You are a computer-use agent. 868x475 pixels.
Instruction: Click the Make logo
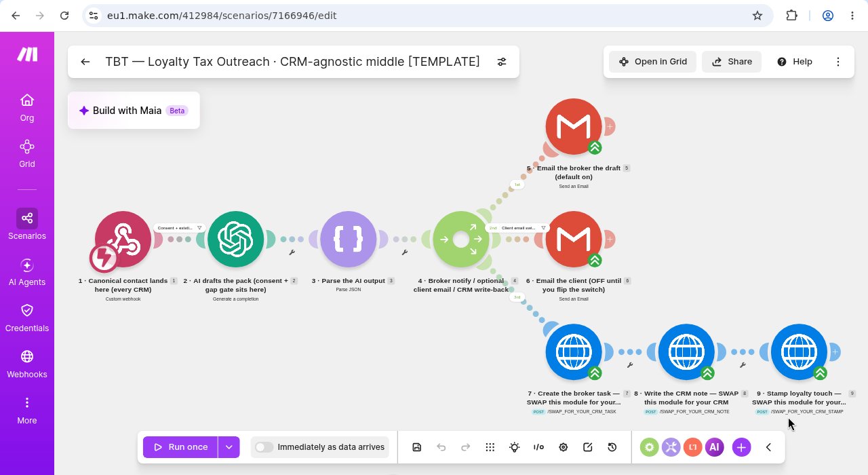[x=27, y=54]
